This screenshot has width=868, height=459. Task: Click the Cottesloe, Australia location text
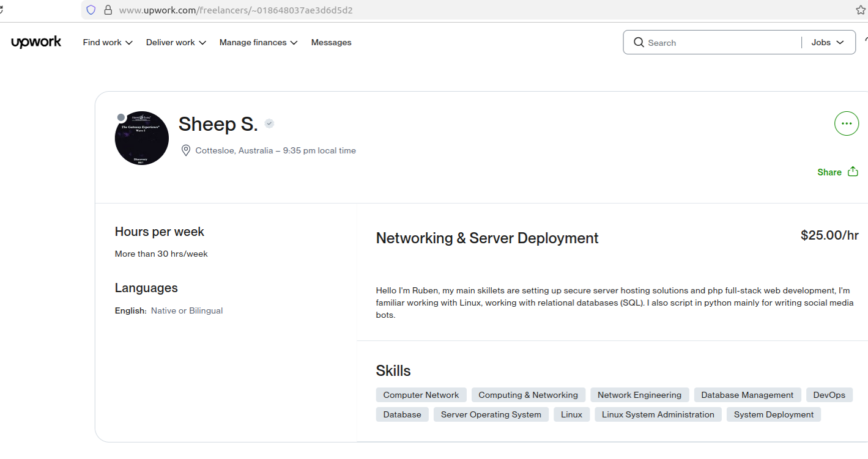tap(234, 150)
